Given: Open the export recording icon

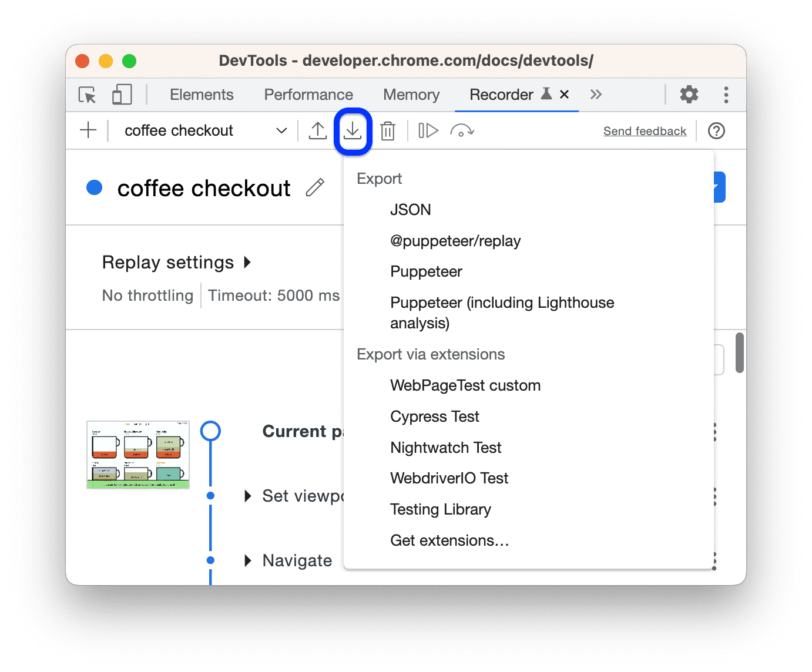Looking at the screenshot, I should (x=353, y=130).
